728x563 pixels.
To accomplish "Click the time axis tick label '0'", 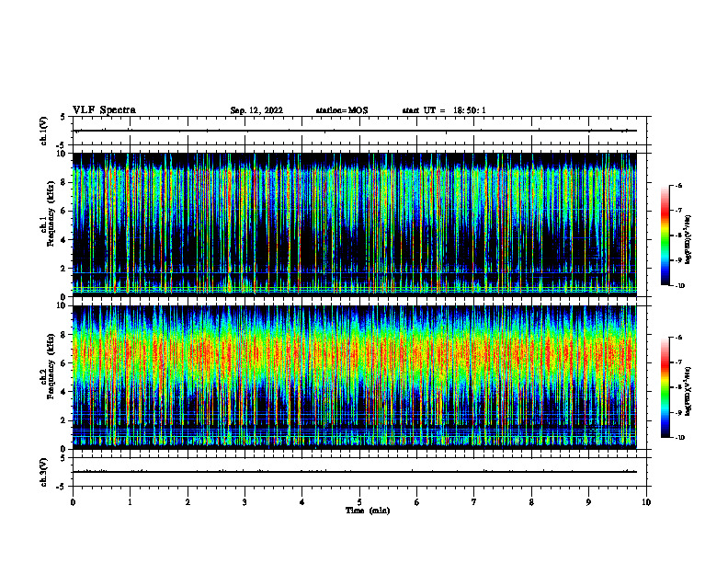I will click(73, 502).
